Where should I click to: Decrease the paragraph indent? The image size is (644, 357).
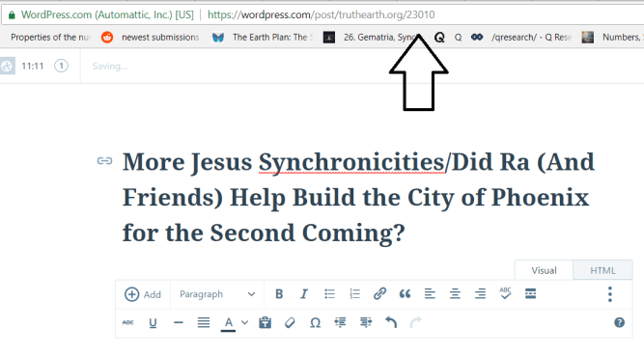(x=340, y=322)
